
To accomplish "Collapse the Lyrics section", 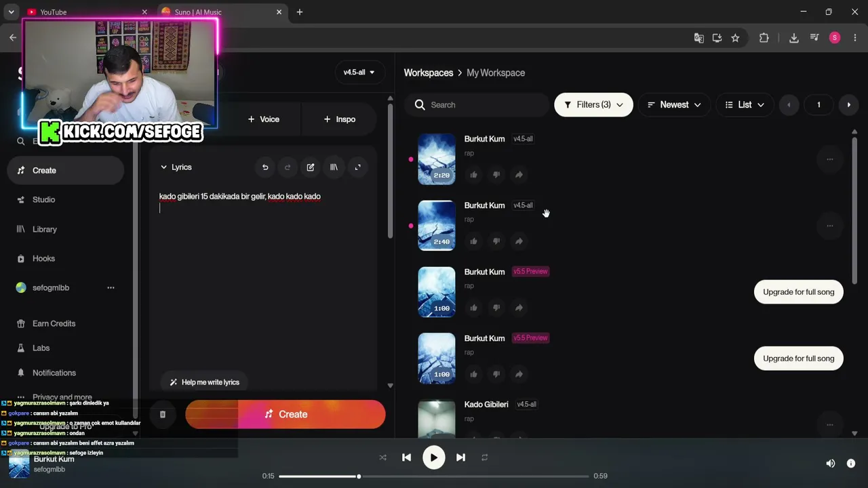I will point(176,167).
